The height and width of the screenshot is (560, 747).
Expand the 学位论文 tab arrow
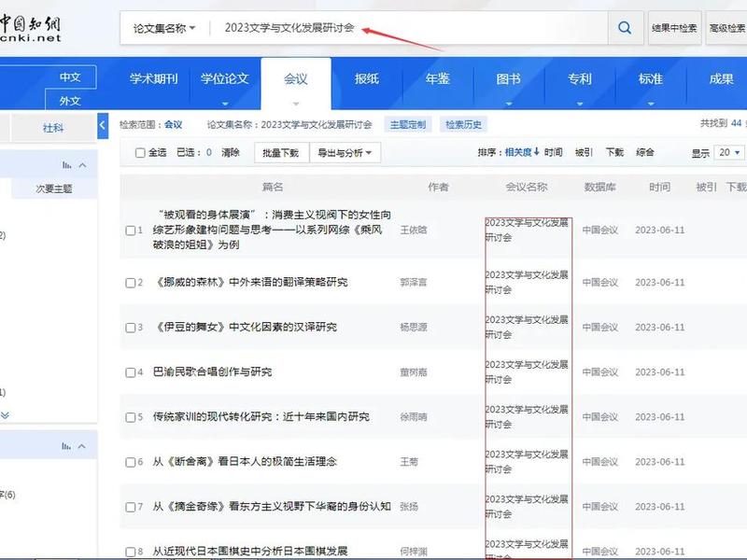coord(225,104)
